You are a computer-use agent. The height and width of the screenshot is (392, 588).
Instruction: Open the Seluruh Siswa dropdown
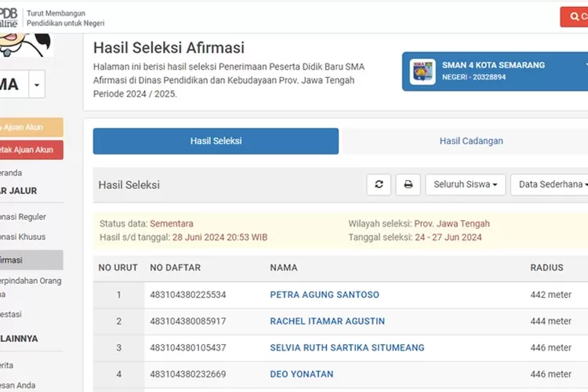(x=466, y=184)
